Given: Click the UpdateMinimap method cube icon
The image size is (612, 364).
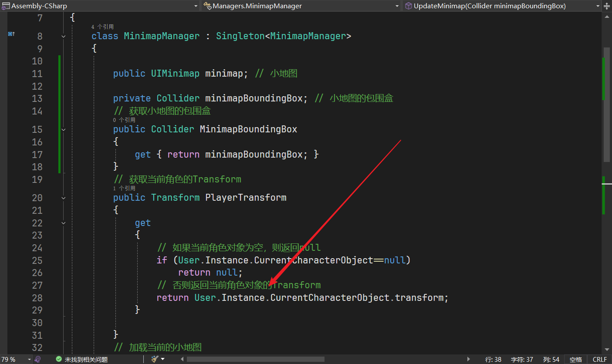Looking at the screenshot, I should (408, 6).
